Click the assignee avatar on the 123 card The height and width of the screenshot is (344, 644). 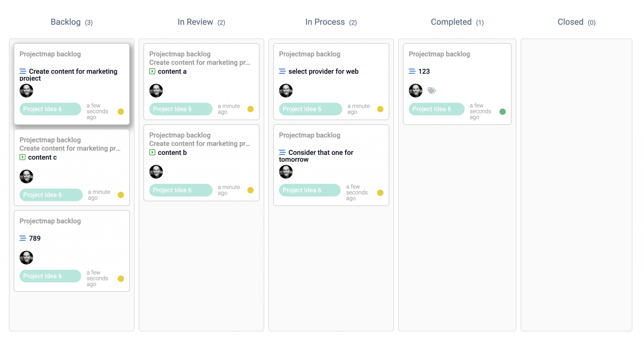(415, 90)
